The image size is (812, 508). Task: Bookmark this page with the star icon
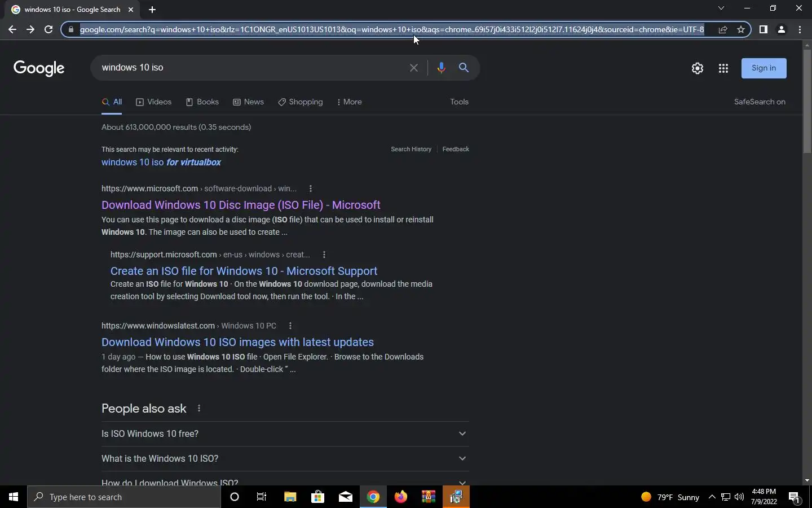pos(741,29)
